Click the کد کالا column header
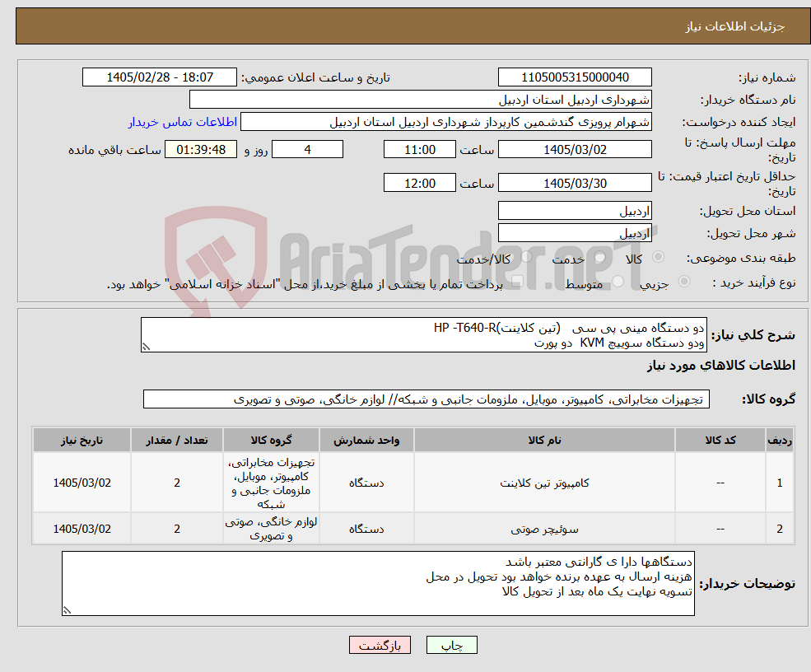The image size is (811, 672). 720,441
